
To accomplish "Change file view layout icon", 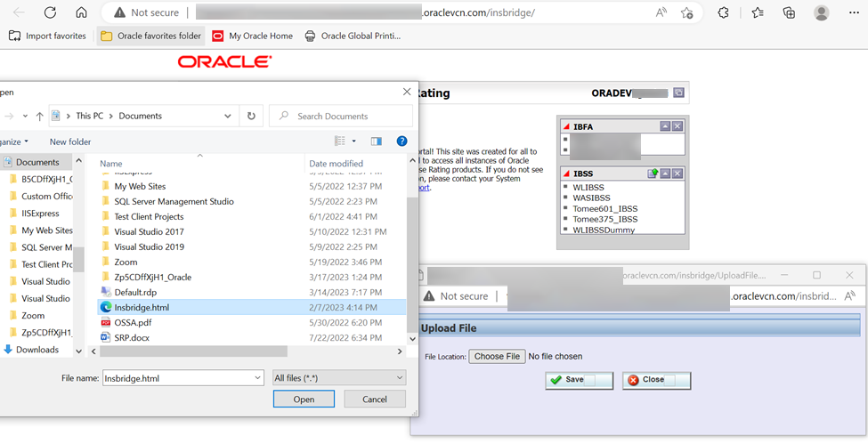I will pyautogui.click(x=340, y=141).
